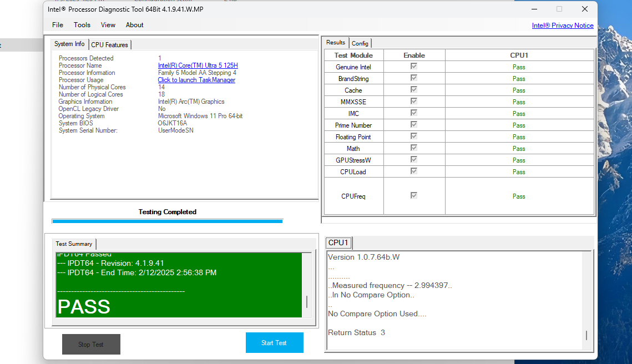
Task: Toggle the GPUStressW enable checkbox
Action: coord(413,160)
